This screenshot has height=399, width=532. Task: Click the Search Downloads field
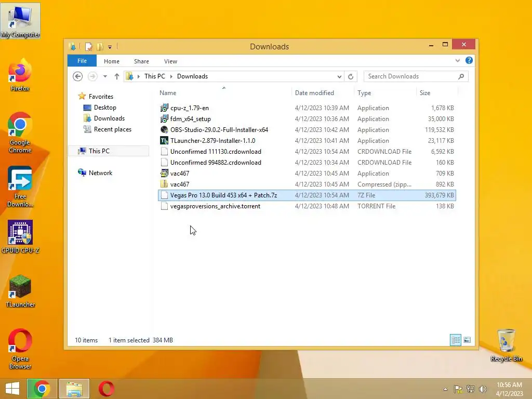coord(416,76)
